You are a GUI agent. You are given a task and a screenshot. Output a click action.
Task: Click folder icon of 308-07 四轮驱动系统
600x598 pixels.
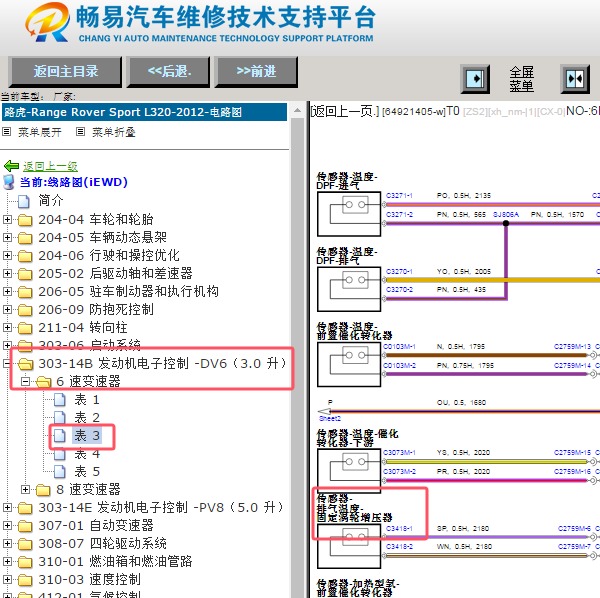pyautogui.click(x=25, y=544)
